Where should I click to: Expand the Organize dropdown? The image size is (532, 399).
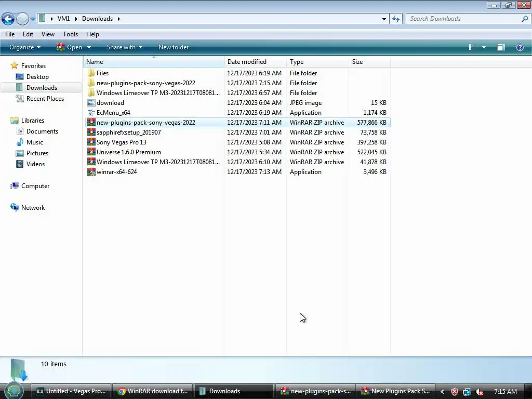click(25, 47)
